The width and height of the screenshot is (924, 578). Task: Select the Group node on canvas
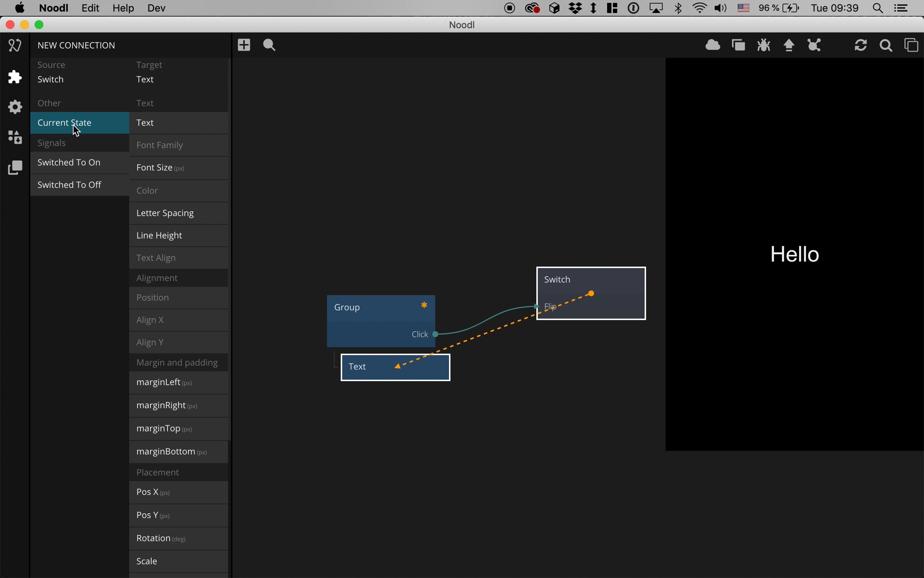pyautogui.click(x=381, y=321)
